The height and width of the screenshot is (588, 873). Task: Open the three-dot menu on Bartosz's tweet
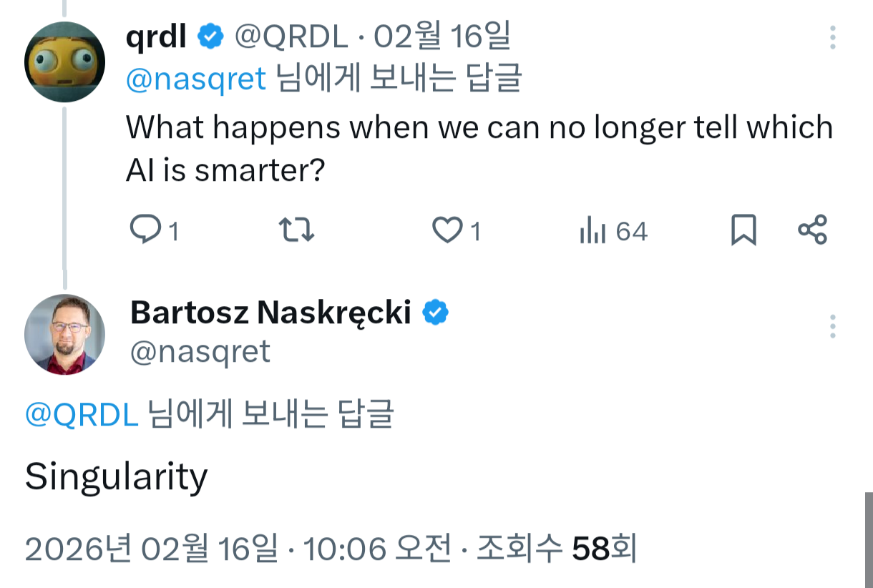tap(832, 326)
